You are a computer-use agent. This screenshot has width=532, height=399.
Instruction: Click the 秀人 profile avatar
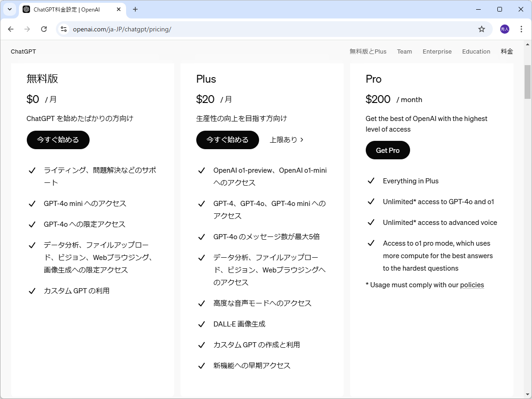(504, 29)
